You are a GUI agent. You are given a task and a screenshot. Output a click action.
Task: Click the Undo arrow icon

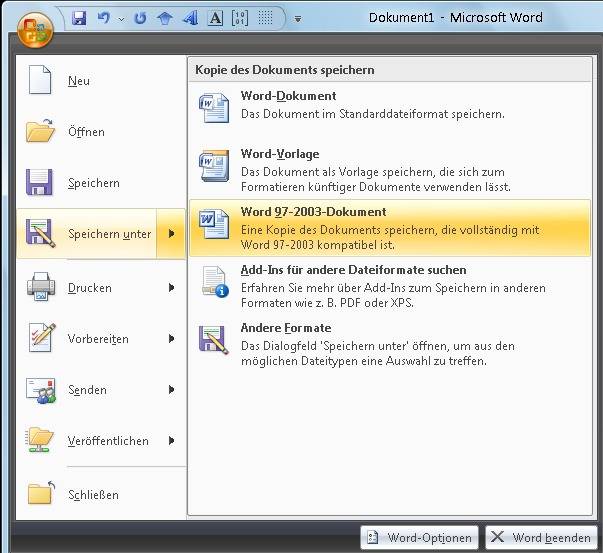103,18
